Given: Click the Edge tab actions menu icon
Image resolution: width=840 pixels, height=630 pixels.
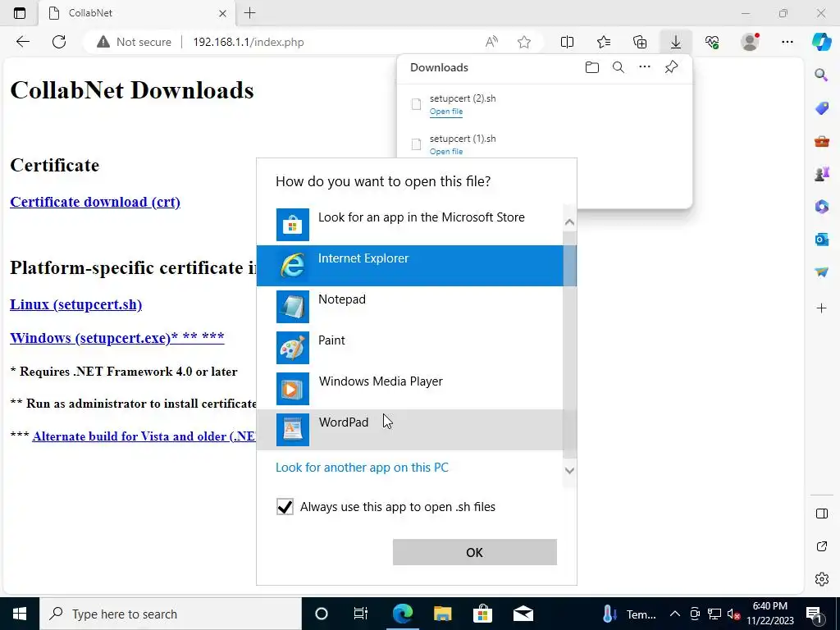Looking at the screenshot, I should 20,13.
